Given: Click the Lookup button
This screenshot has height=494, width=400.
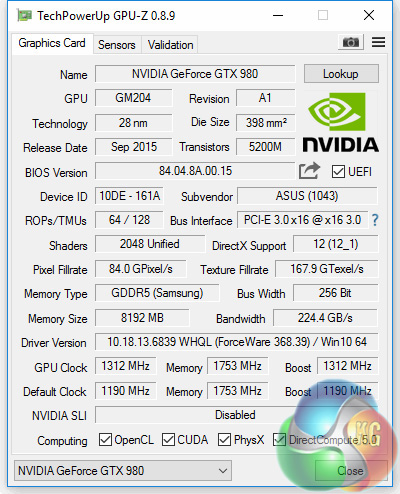Looking at the screenshot, I should pyautogui.click(x=341, y=74).
